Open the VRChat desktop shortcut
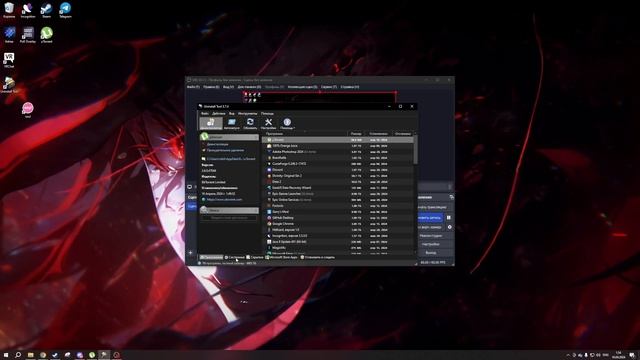 9,60
